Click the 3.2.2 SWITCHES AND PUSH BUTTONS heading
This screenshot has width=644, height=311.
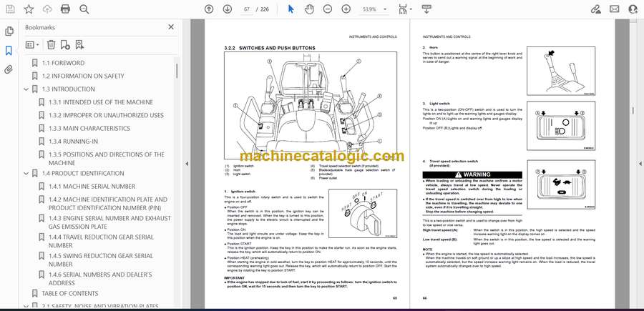pos(270,48)
